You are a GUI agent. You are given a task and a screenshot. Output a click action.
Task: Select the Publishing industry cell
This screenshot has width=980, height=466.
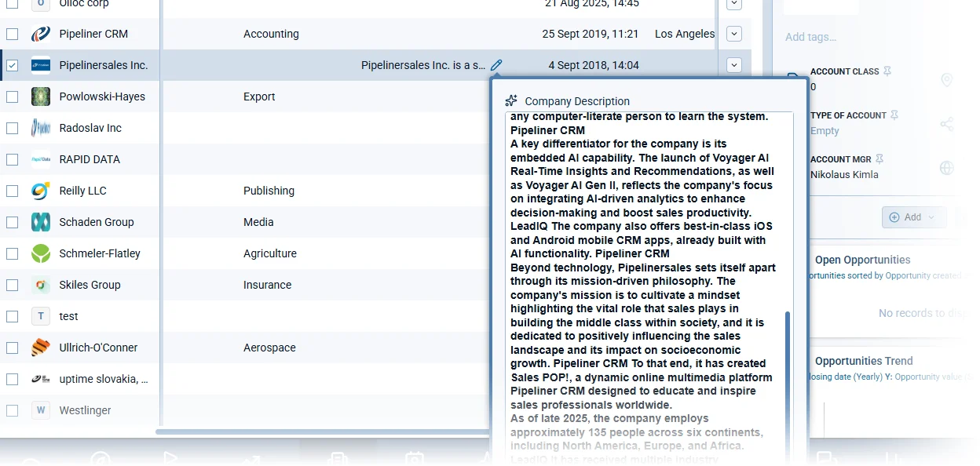[269, 191]
